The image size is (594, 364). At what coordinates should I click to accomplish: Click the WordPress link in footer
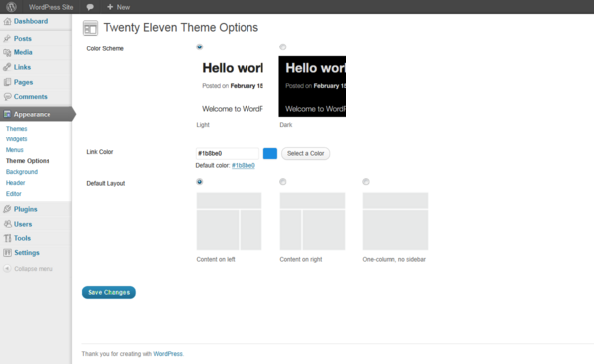[168, 354]
